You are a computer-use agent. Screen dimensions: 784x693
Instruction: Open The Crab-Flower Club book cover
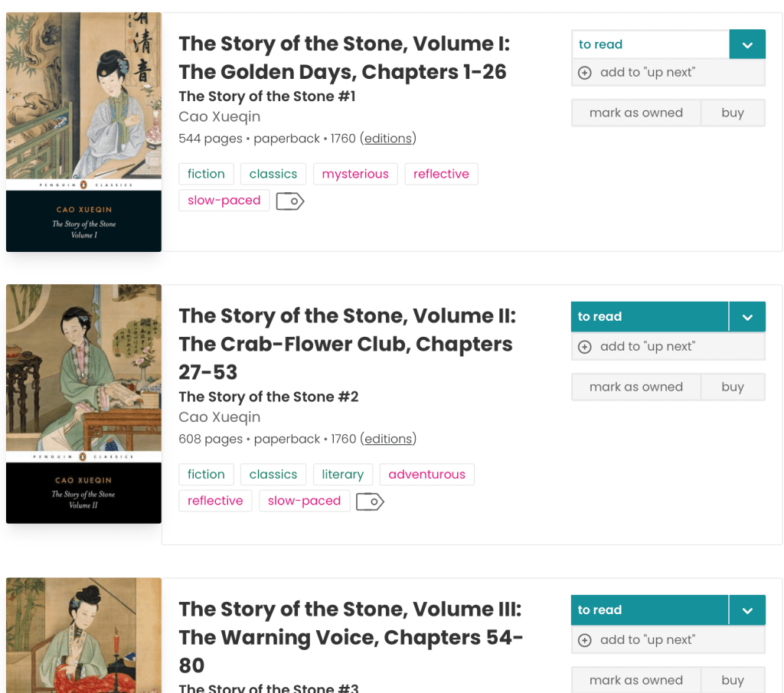pyautogui.click(x=83, y=404)
